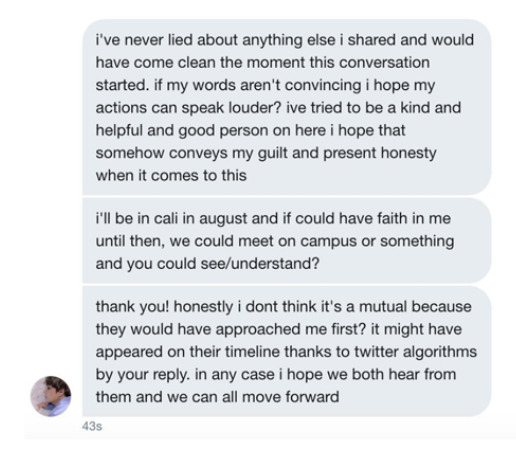Select the message about cali in august
Image resolution: width=516 pixels, height=454 pixels.
coord(287,241)
